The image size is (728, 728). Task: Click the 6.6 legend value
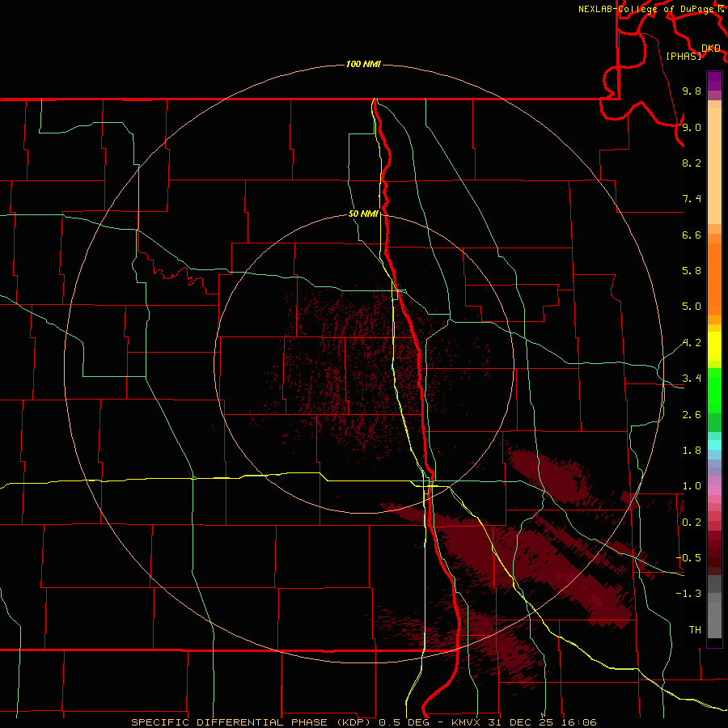click(692, 235)
